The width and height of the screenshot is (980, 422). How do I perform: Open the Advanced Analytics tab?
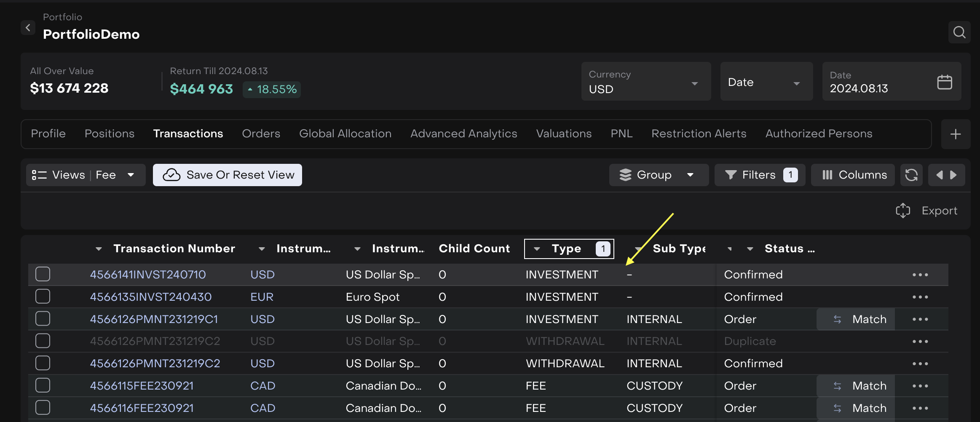(x=463, y=134)
